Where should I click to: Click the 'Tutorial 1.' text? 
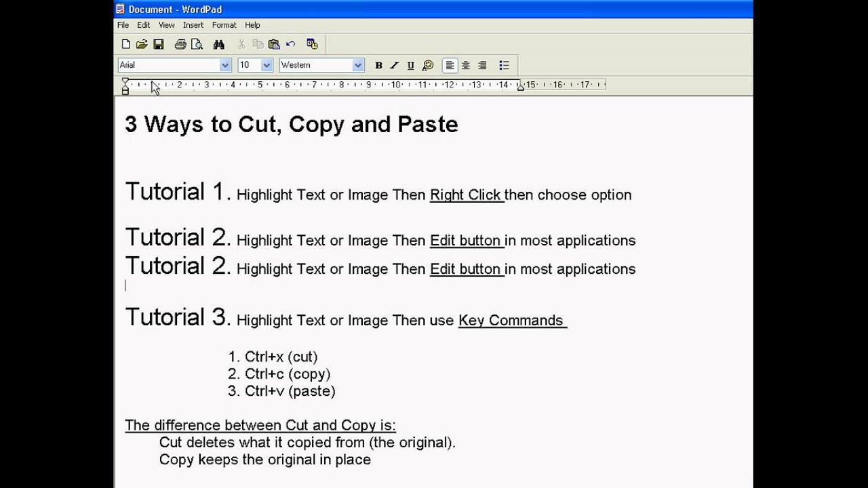[178, 192]
